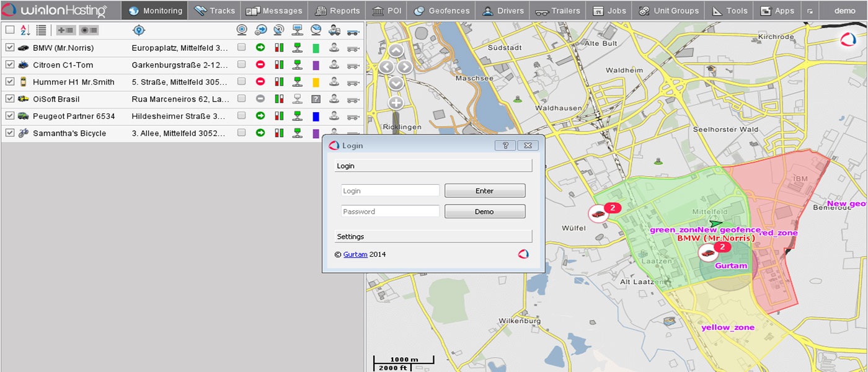Click the driver-with-truck column header icon
868x372 pixels.
(334, 30)
